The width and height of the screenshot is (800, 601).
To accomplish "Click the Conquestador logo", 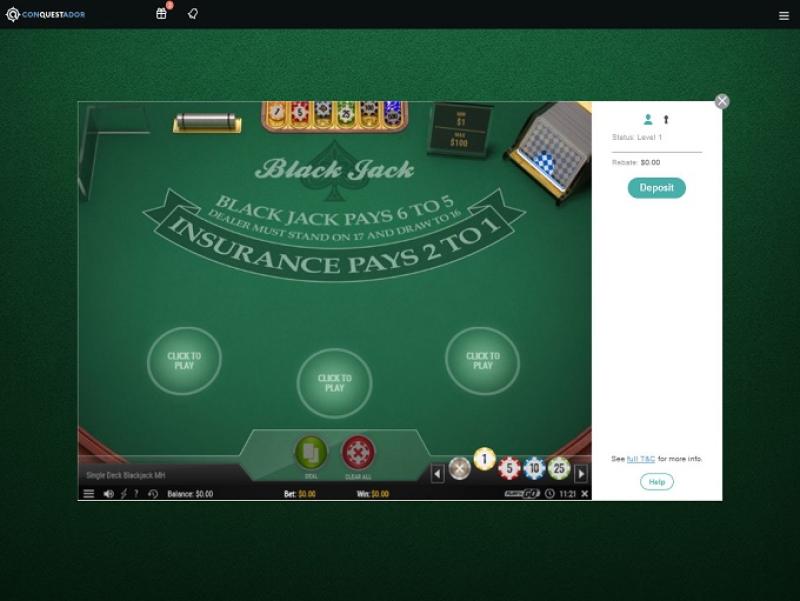I will tap(46, 14).
